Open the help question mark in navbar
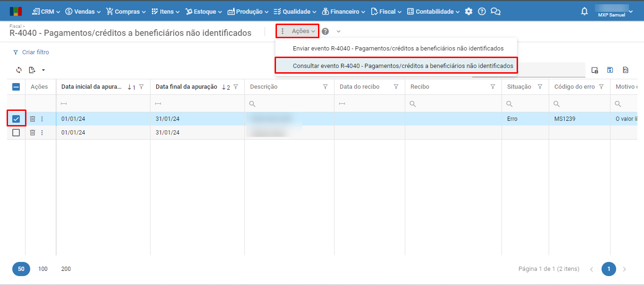The width and height of the screenshot is (644, 286). point(482,11)
